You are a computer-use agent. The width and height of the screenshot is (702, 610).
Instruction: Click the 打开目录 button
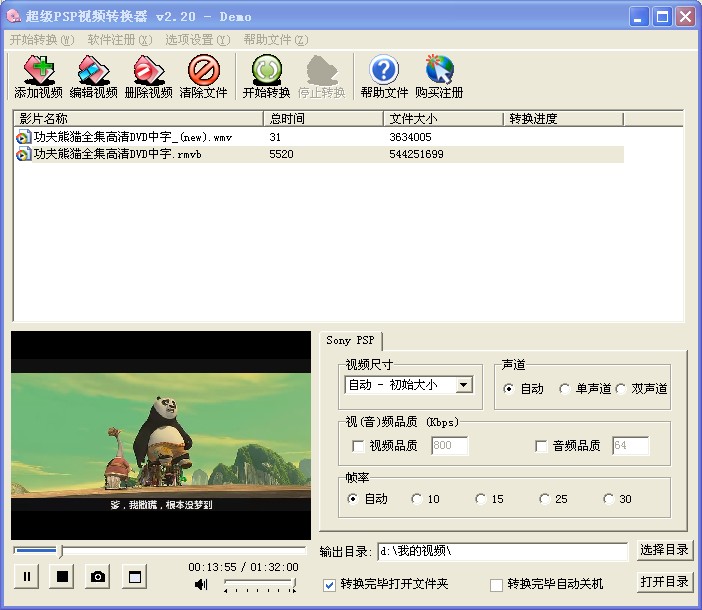[x=664, y=582]
